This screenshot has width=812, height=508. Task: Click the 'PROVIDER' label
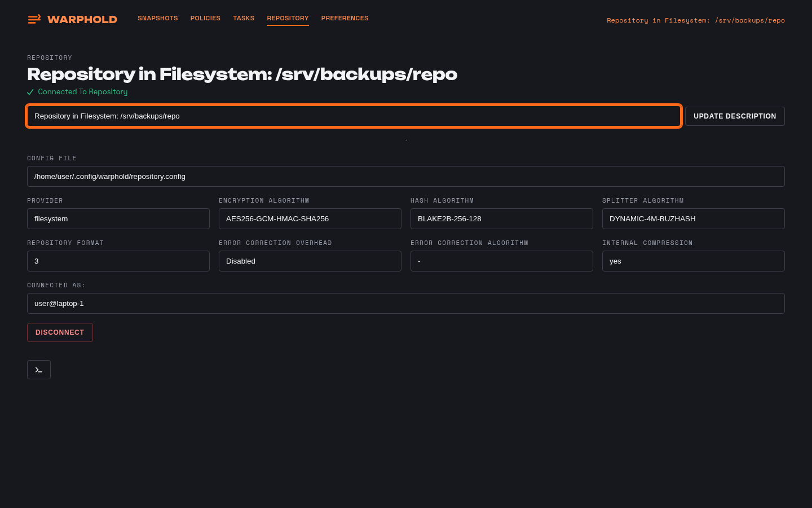[45, 201]
